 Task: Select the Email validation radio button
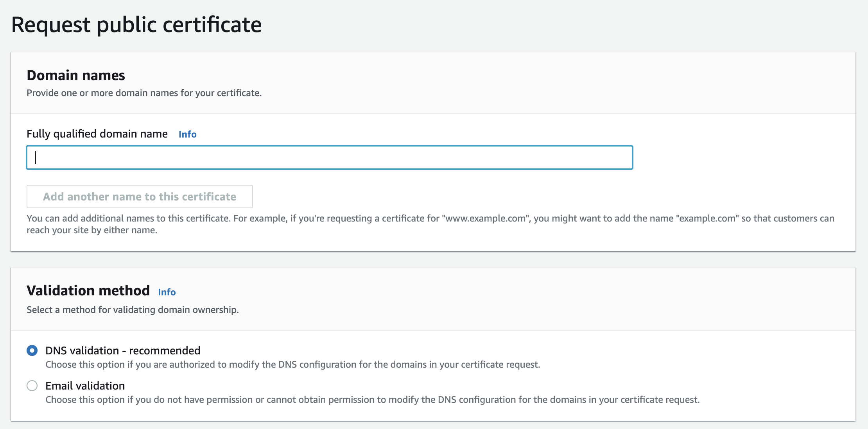[x=32, y=386]
